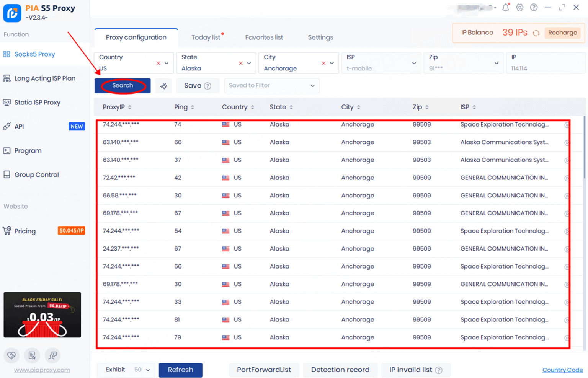Open the Group Control panel
Image resolution: width=588 pixels, height=378 pixels.
point(36,174)
